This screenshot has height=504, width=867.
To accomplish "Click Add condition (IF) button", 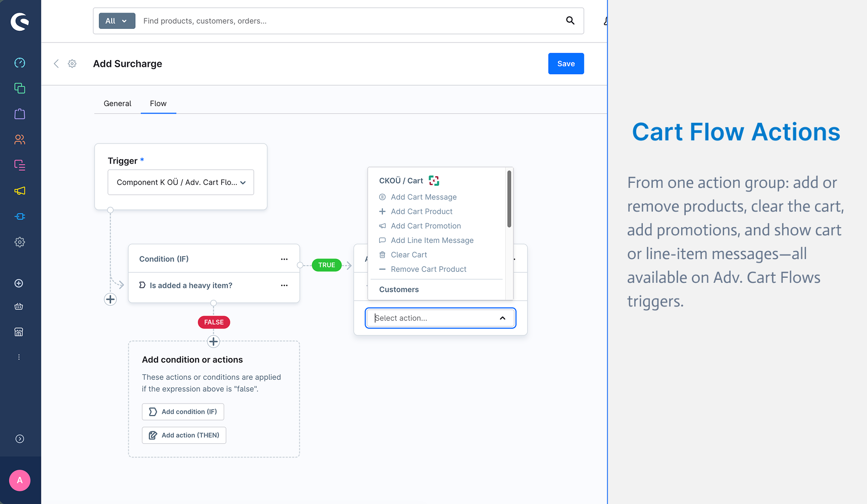I will point(183,412).
